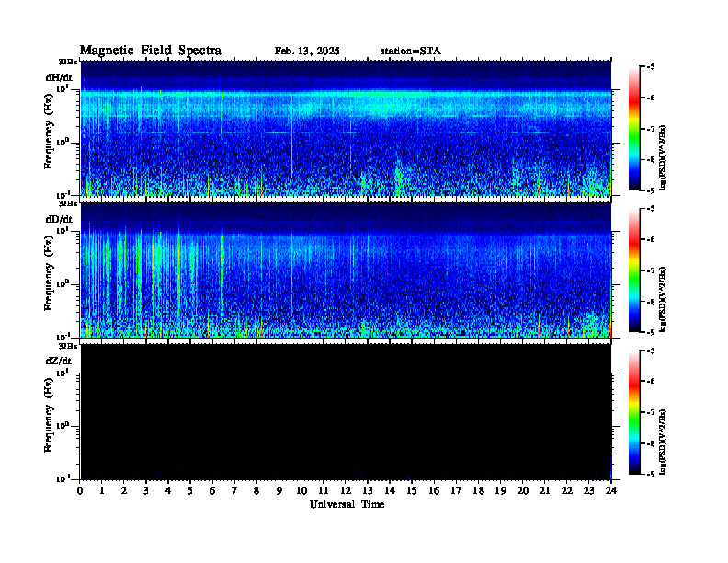728x563 pixels.
Task: Click hour tick label "5" on time axis
Action: pyautogui.click(x=190, y=491)
